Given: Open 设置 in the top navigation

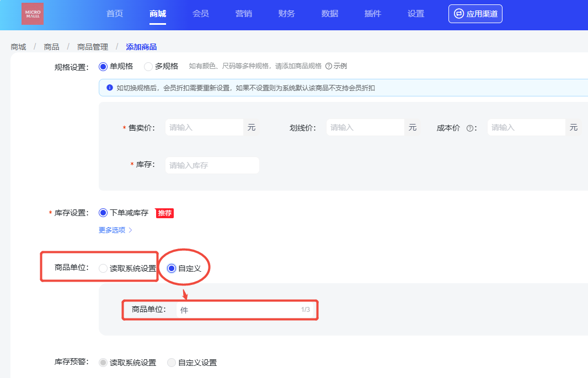Looking at the screenshot, I should [416, 14].
